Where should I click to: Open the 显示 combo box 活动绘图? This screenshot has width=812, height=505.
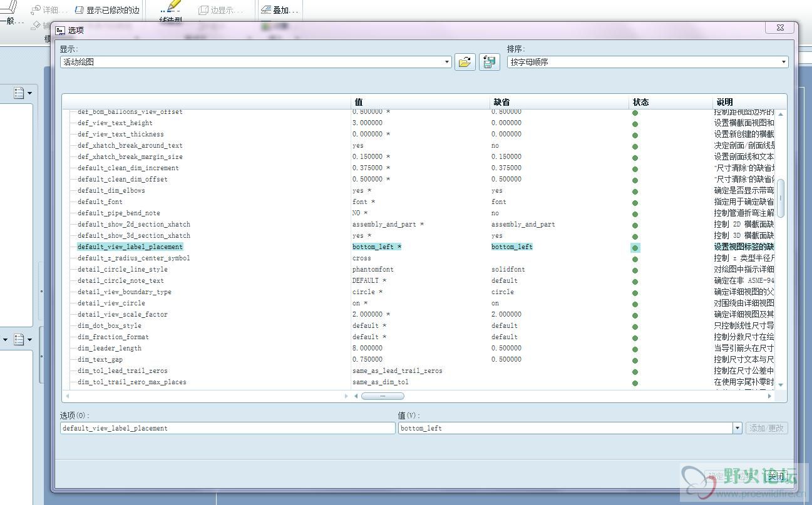click(x=256, y=62)
